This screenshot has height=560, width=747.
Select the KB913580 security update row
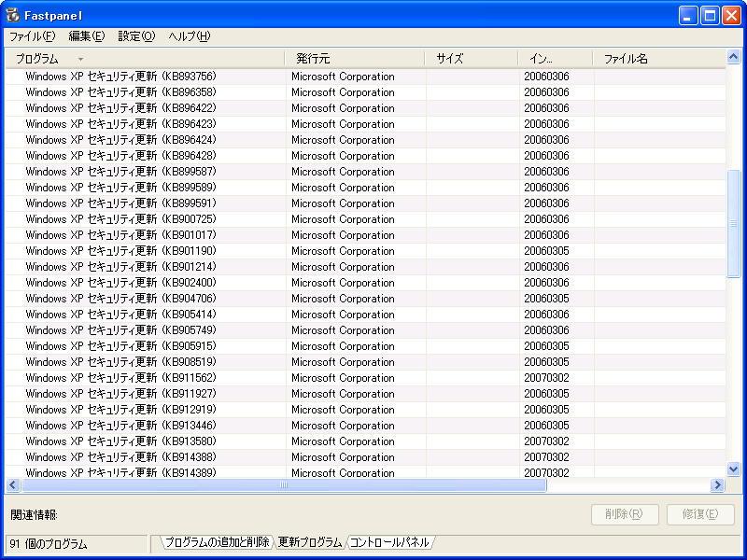pyautogui.click(x=365, y=441)
